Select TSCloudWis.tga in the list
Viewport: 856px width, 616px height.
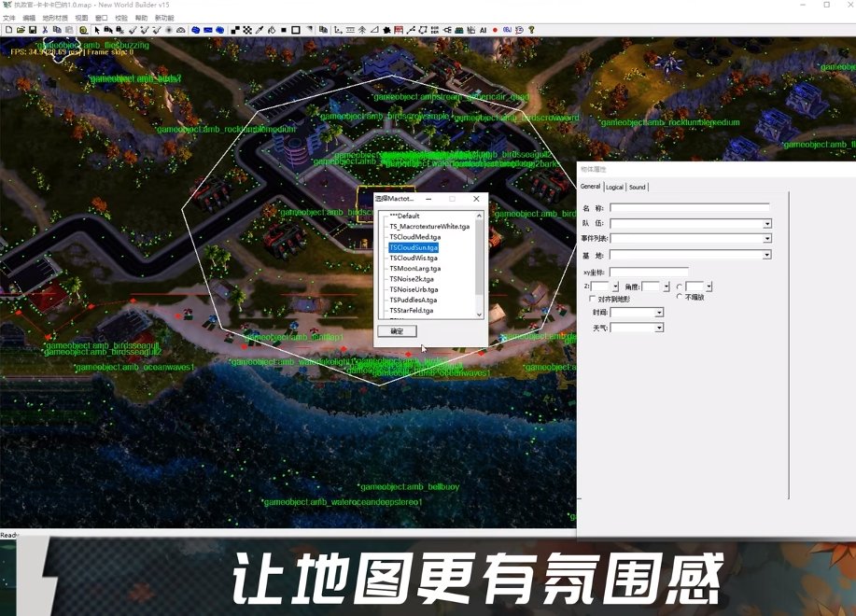[414, 259]
